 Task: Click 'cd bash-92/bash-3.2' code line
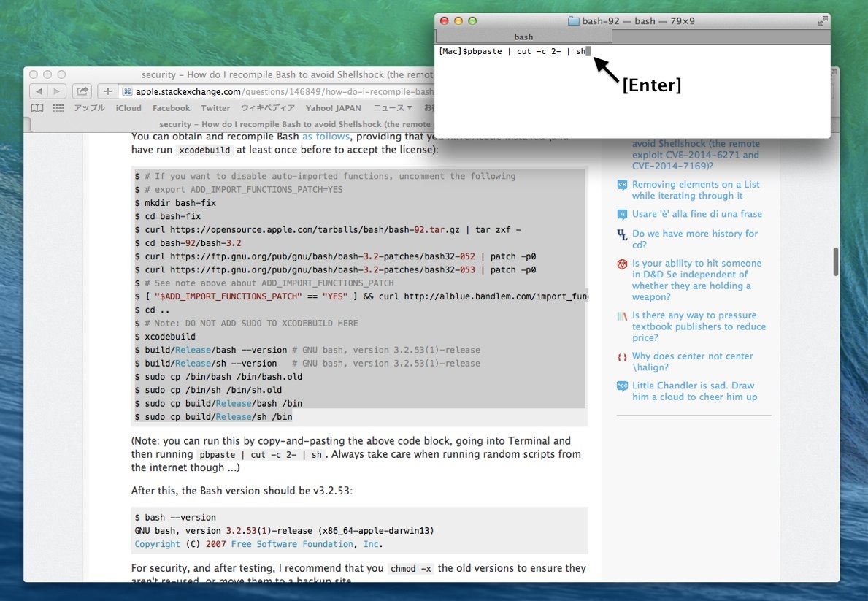[188, 242]
